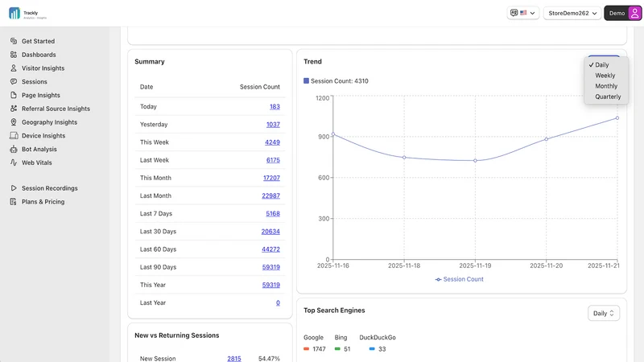644x362 pixels.
Task: Open the language flag dropdown
Action: click(522, 13)
